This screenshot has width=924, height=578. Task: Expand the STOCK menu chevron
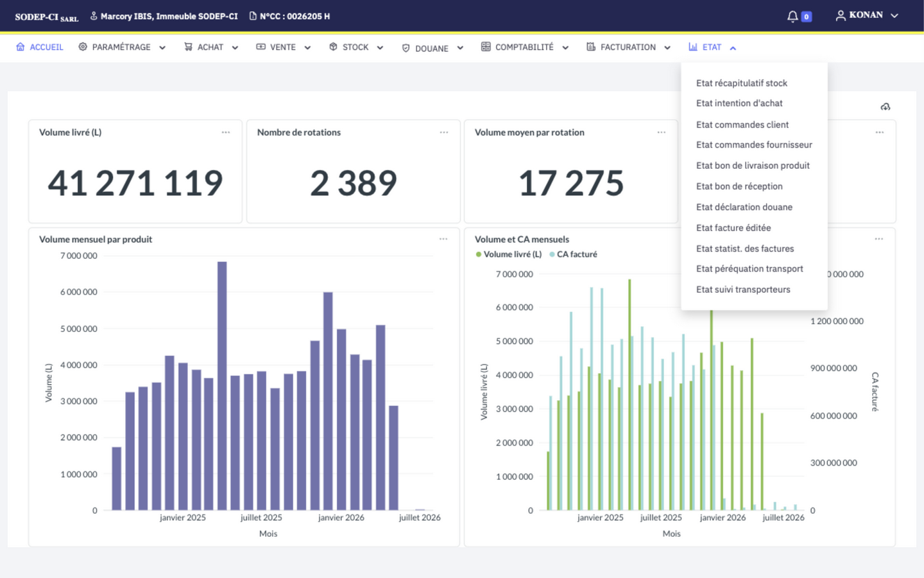[x=380, y=48]
